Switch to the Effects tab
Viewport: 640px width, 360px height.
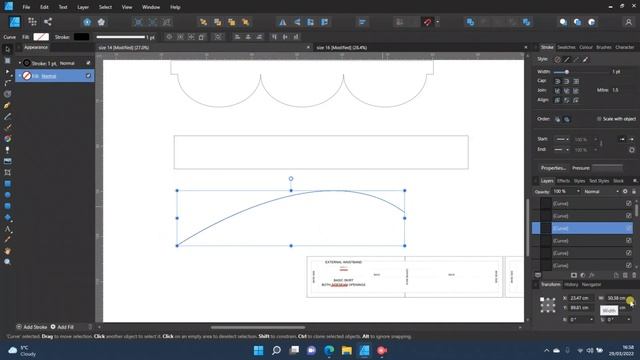click(x=563, y=181)
